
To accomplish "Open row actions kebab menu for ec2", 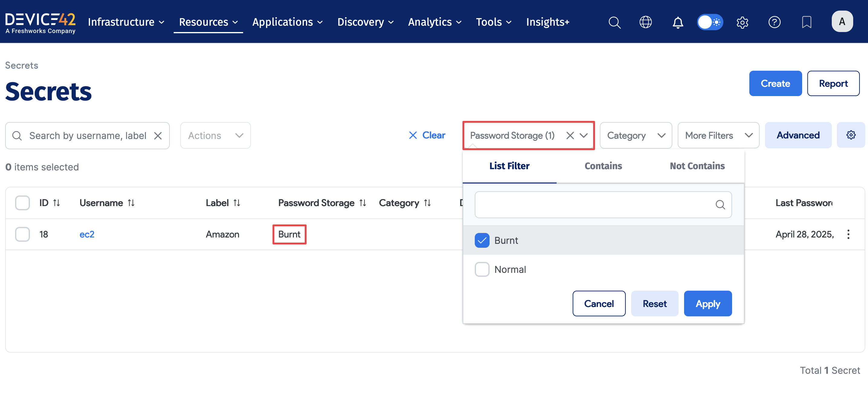I will pos(848,234).
